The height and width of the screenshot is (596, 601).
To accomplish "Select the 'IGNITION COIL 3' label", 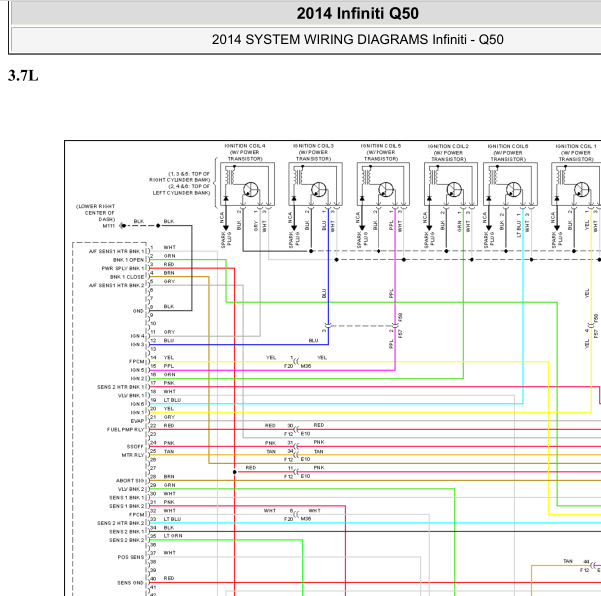I will [x=313, y=146].
